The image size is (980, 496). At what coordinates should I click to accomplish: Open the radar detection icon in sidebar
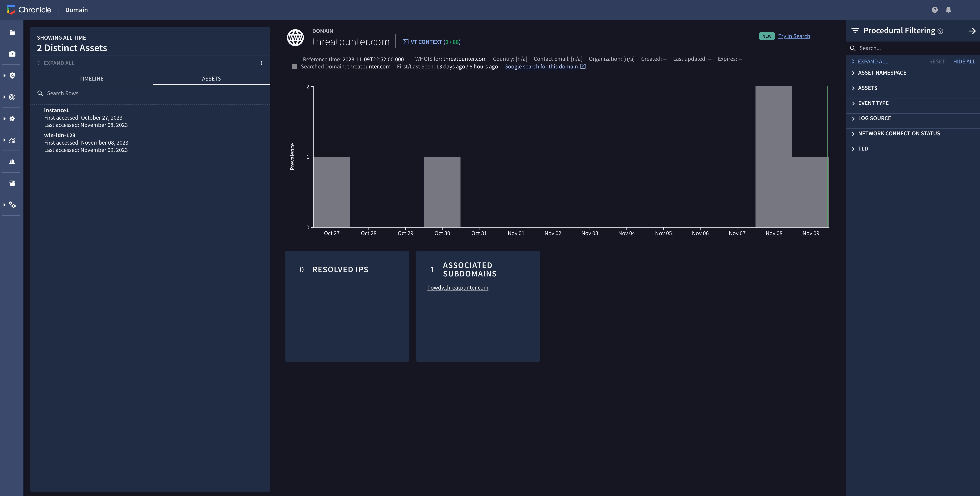tap(12, 97)
